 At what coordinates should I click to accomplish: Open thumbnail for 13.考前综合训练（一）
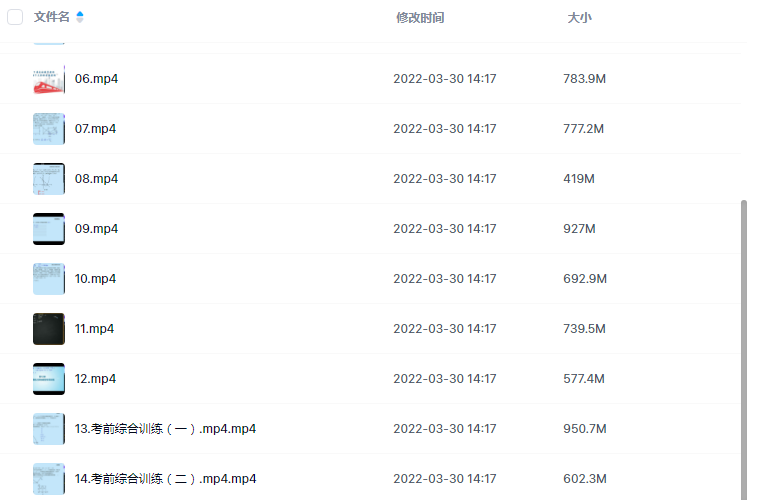[49, 429]
